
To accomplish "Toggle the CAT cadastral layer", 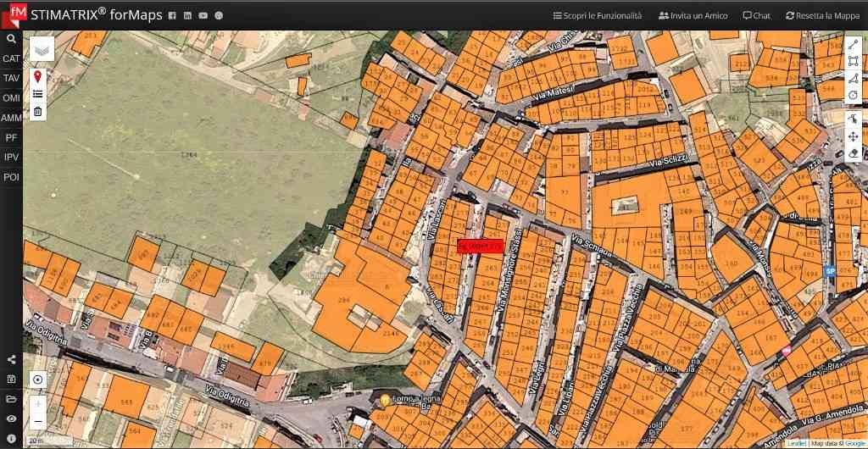I will tap(11, 58).
